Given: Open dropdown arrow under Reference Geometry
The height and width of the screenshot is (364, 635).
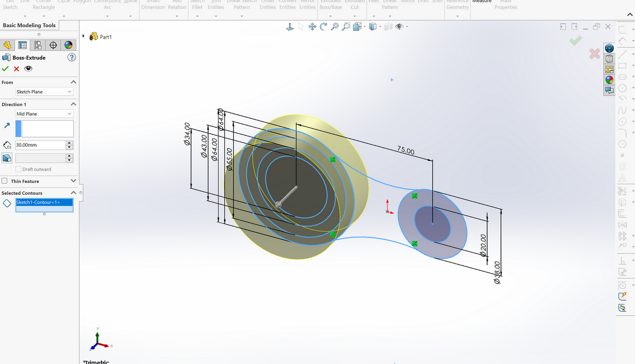Looking at the screenshot, I should [x=457, y=16].
